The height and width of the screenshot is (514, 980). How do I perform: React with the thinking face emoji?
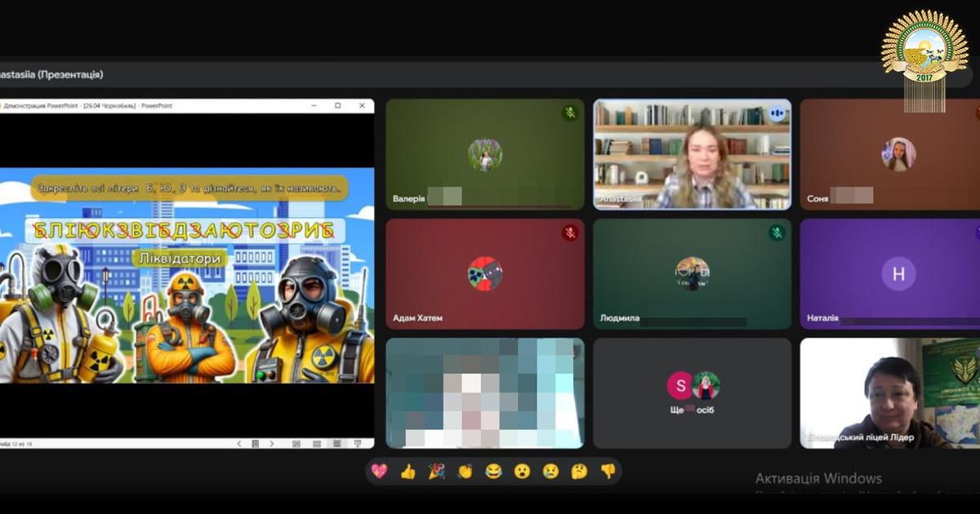tap(579, 471)
